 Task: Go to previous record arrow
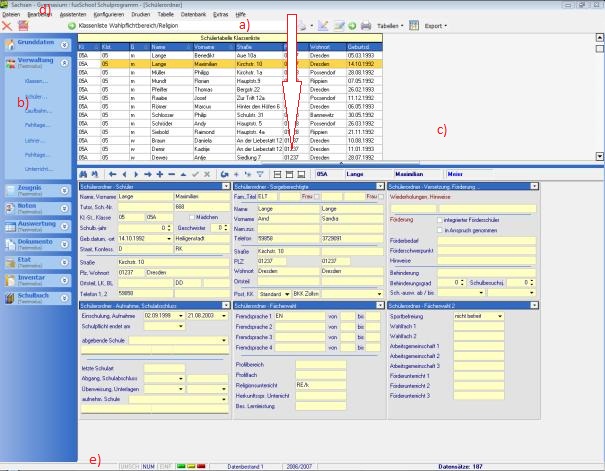(124, 174)
